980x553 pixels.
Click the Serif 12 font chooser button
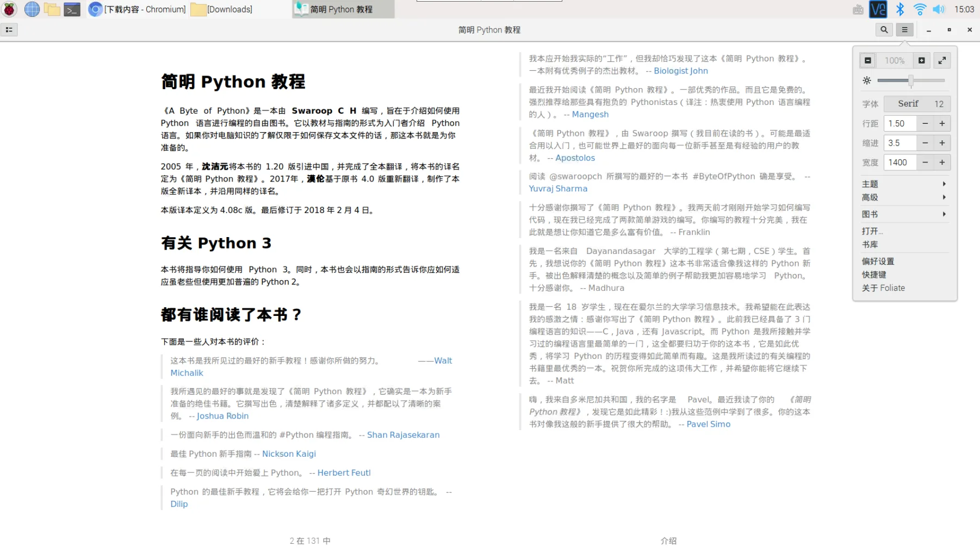pos(917,104)
